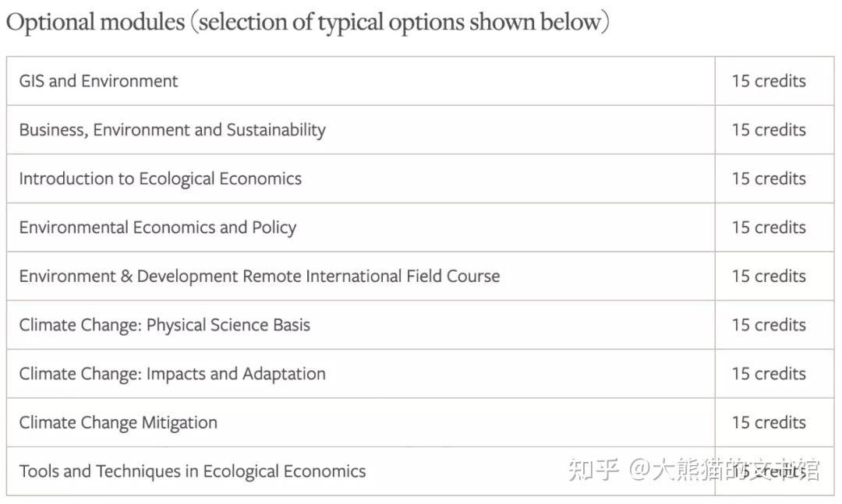Click credits for Impacts and Adaptation row
Image resolution: width=842 pixels, height=504 pixels.
(x=769, y=374)
